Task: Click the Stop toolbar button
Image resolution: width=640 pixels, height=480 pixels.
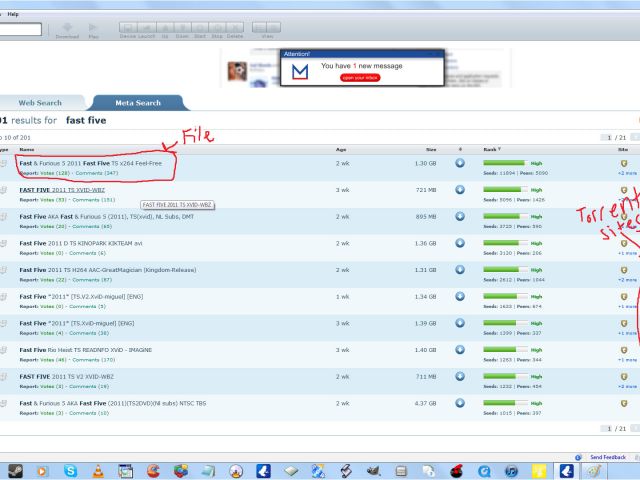Action: click(217, 31)
